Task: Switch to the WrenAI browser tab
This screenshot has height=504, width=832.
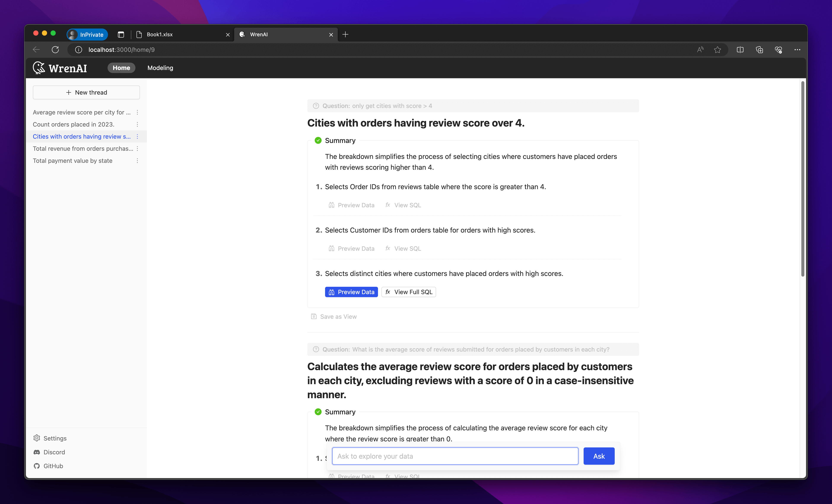Action: [286, 34]
